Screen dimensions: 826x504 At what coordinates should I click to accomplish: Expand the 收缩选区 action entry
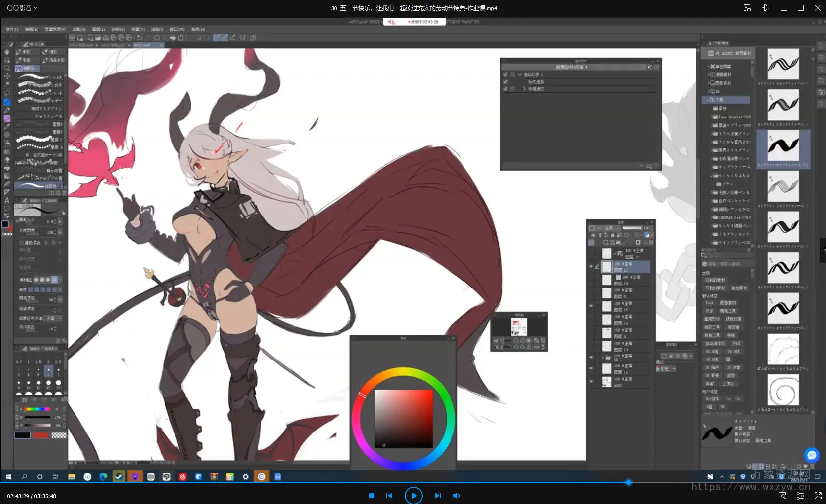point(524,89)
